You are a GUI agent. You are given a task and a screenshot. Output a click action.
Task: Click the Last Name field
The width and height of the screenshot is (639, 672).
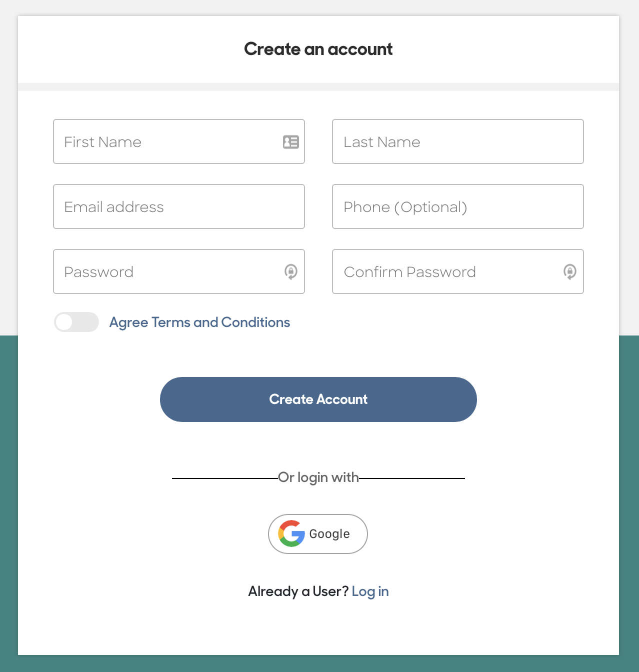click(457, 142)
